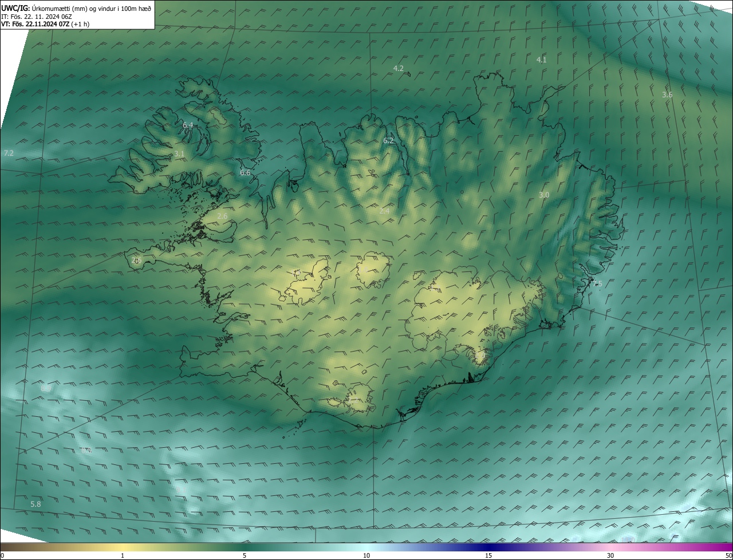Click the map value label "6.2"
The height and width of the screenshot is (560, 733).
388,141
